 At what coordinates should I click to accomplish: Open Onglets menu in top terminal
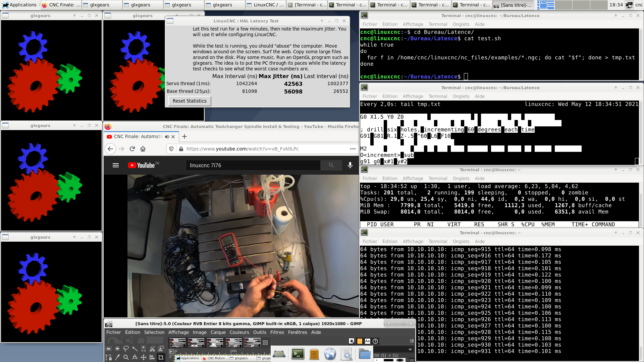tap(461, 24)
